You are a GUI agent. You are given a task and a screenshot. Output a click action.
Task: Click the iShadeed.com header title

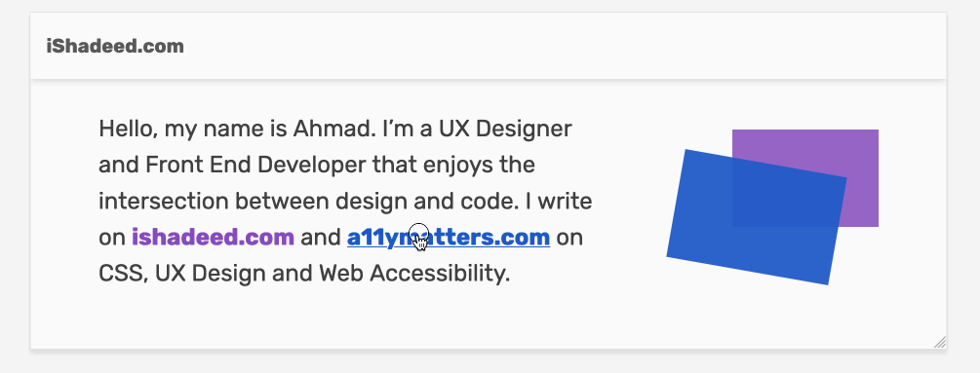[x=115, y=46]
